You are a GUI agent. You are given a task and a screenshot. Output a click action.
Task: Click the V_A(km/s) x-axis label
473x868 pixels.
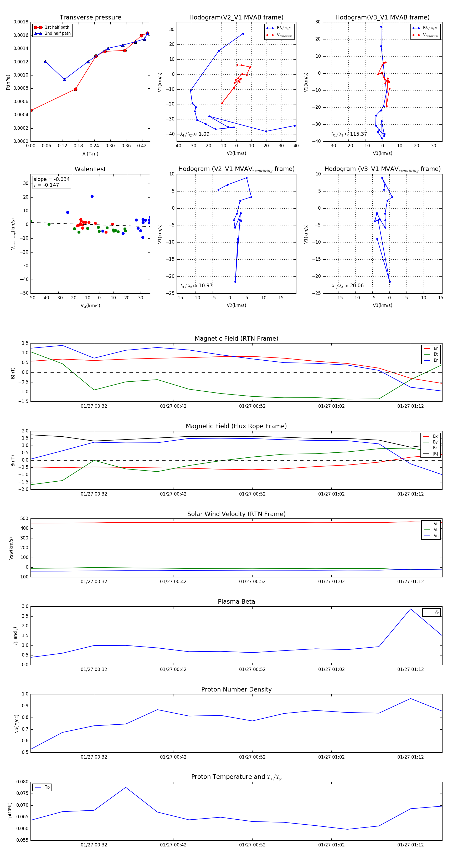[x=90, y=306]
